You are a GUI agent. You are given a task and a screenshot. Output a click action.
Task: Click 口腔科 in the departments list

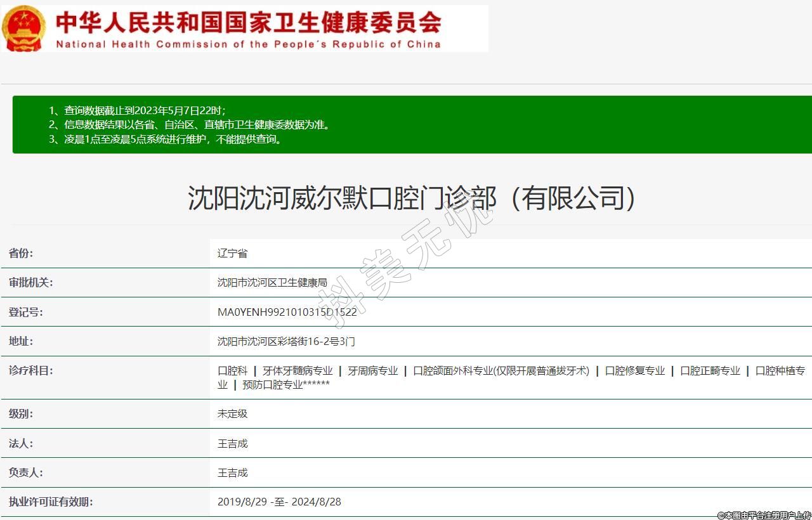click(232, 371)
